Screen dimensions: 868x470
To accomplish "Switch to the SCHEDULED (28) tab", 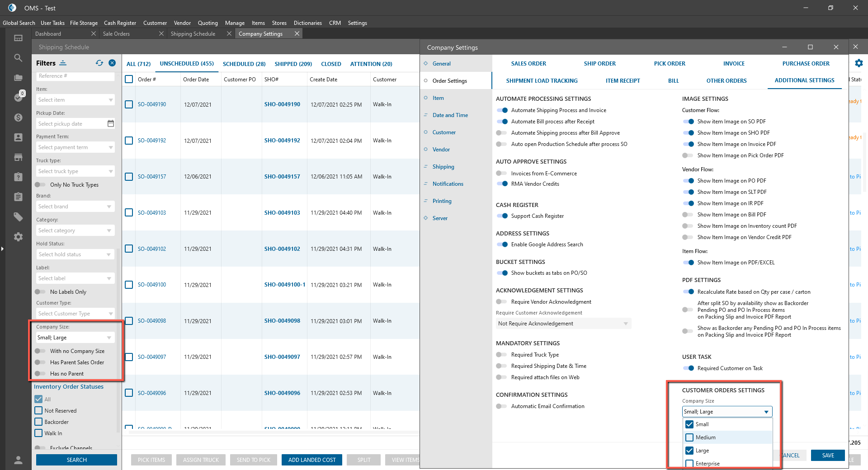I will 244,64.
